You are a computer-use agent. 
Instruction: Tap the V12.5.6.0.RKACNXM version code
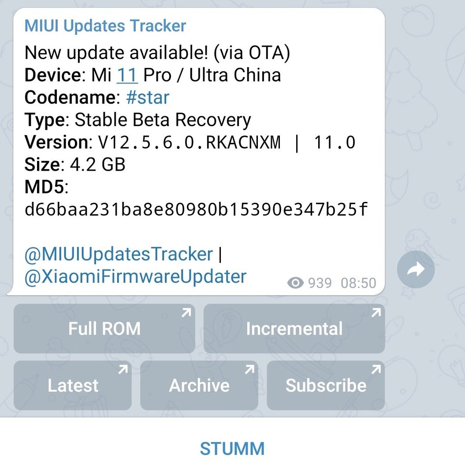pyautogui.click(x=190, y=142)
